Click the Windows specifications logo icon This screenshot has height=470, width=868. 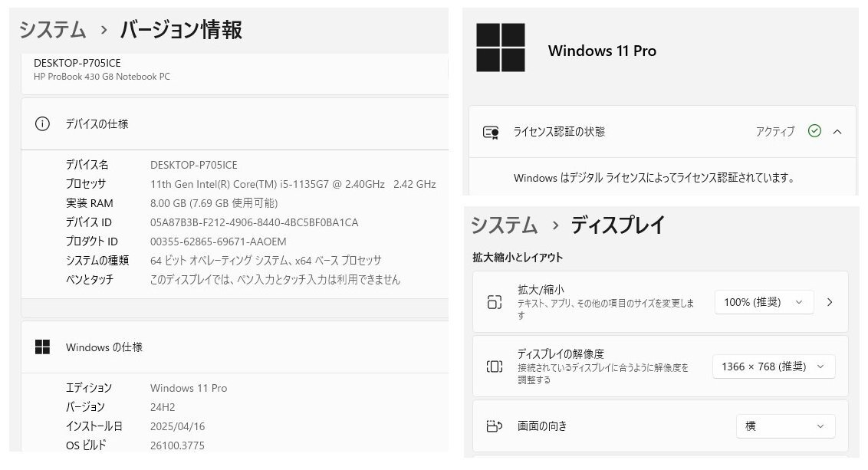(43, 347)
